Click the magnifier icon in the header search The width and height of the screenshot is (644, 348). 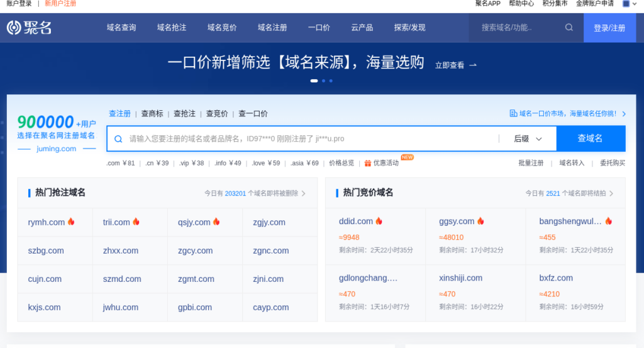(x=569, y=28)
